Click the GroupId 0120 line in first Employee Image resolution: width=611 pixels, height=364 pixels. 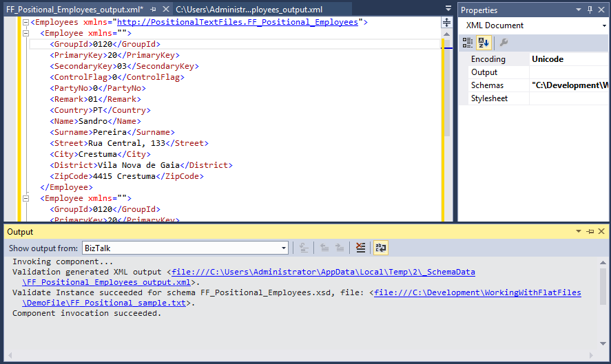coord(105,44)
